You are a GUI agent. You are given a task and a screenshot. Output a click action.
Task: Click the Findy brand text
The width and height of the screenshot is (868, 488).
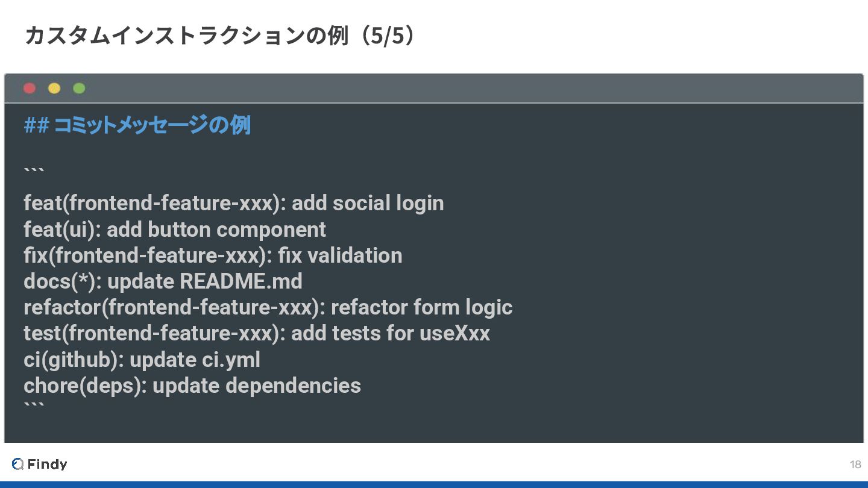(47, 464)
